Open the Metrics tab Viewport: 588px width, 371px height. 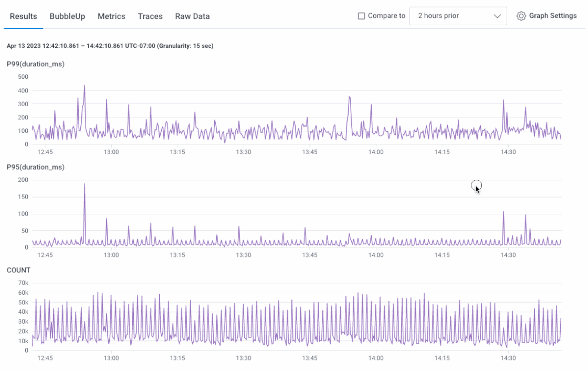pyautogui.click(x=111, y=16)
